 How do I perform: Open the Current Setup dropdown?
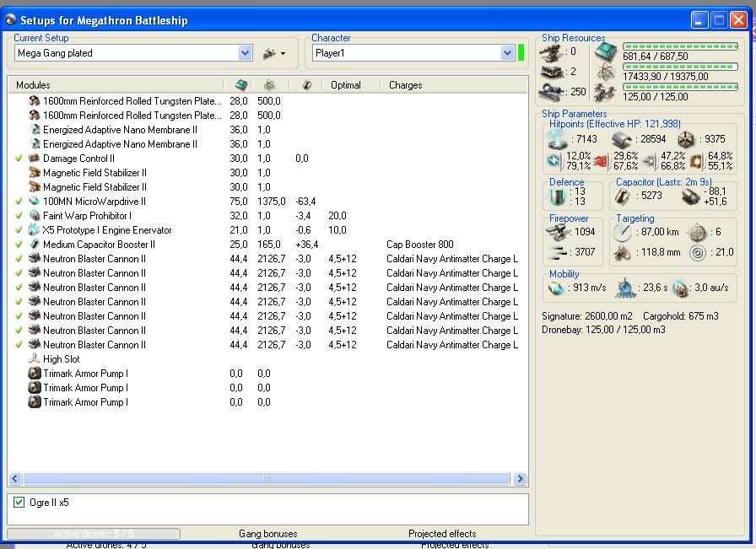pos(245,53)
